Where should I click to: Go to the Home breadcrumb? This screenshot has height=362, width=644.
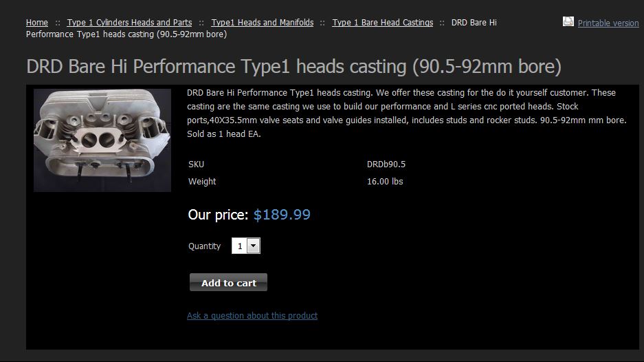37,23
